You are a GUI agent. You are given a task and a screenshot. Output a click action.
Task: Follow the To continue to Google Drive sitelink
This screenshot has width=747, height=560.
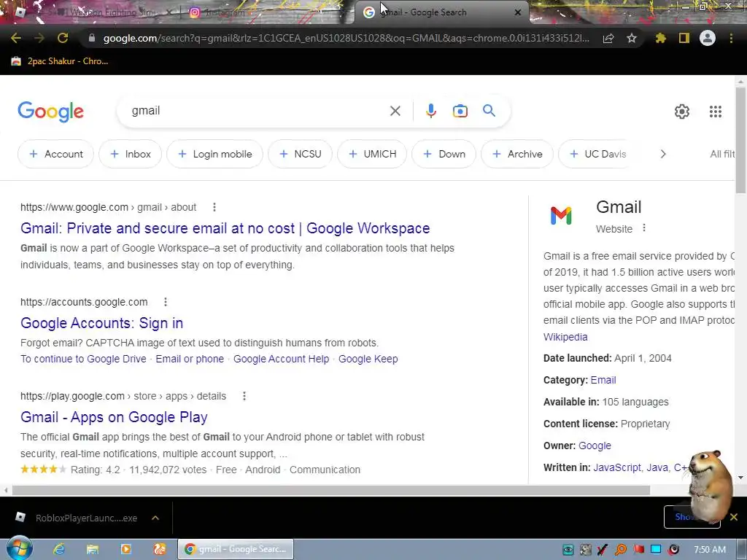click(x=83, y=359)
